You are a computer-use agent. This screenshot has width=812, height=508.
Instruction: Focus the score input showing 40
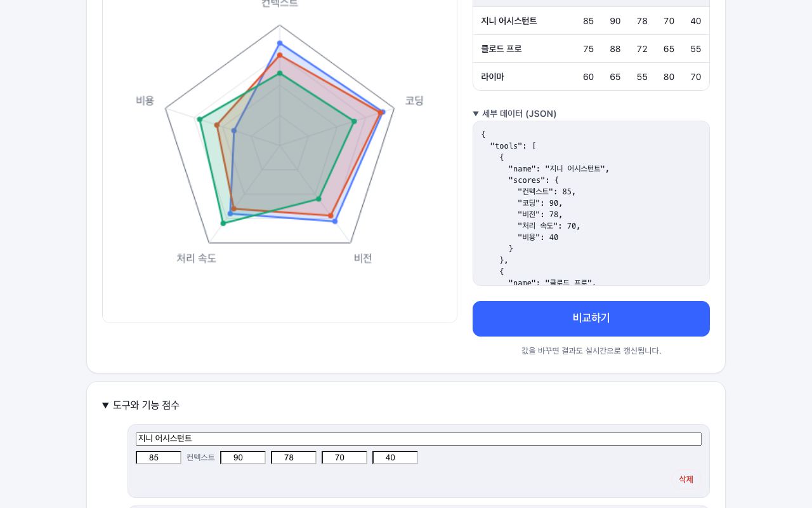[395, 457]
